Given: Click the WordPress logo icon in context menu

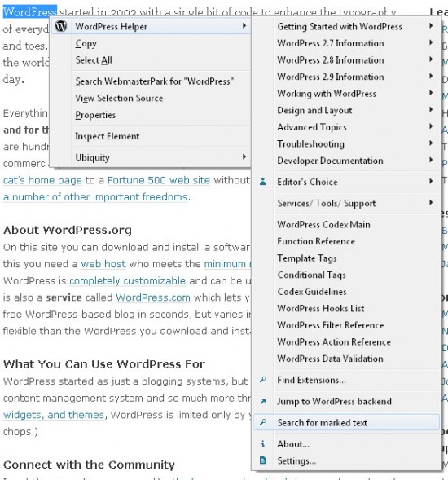Looking at the screenshot, I should [61, 26].
